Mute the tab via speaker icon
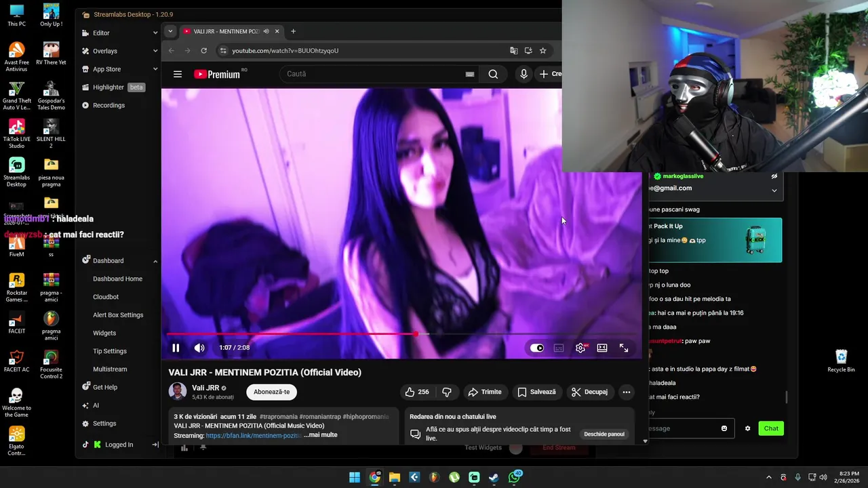 tap(266, 31)
